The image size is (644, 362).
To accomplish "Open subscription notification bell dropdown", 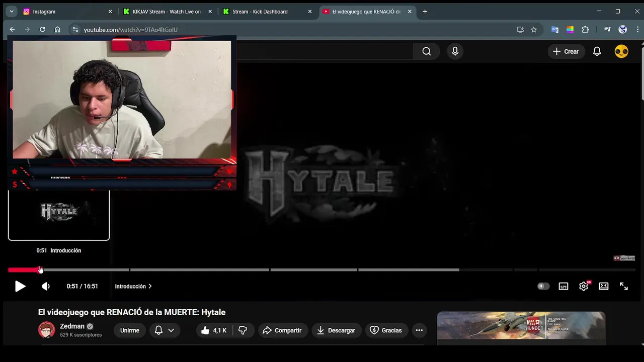I will tap(165, 330).
